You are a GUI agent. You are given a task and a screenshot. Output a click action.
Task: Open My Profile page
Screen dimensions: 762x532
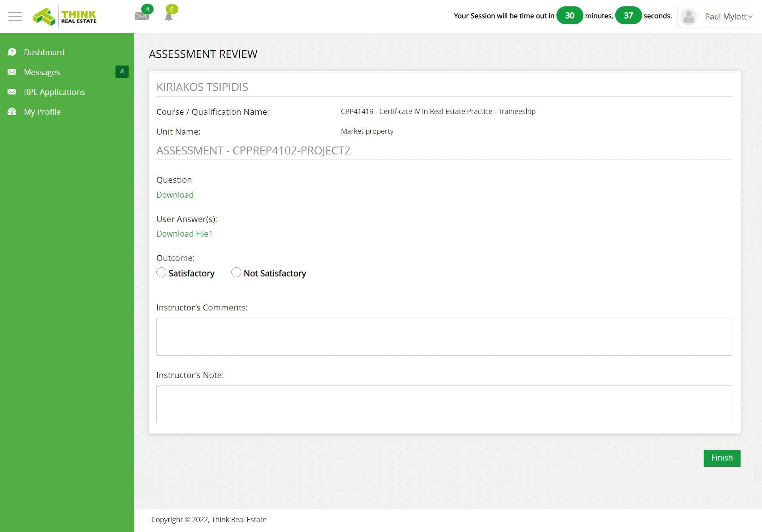(42, 112)
